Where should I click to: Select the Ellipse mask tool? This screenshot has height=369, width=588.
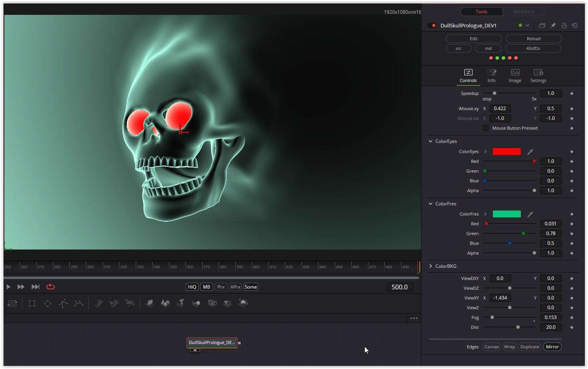click(48, 303)
